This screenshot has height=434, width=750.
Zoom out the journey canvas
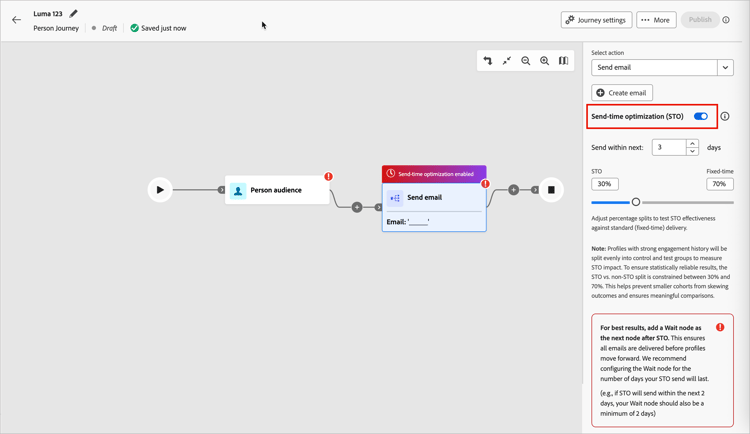(x=526, y=61)
